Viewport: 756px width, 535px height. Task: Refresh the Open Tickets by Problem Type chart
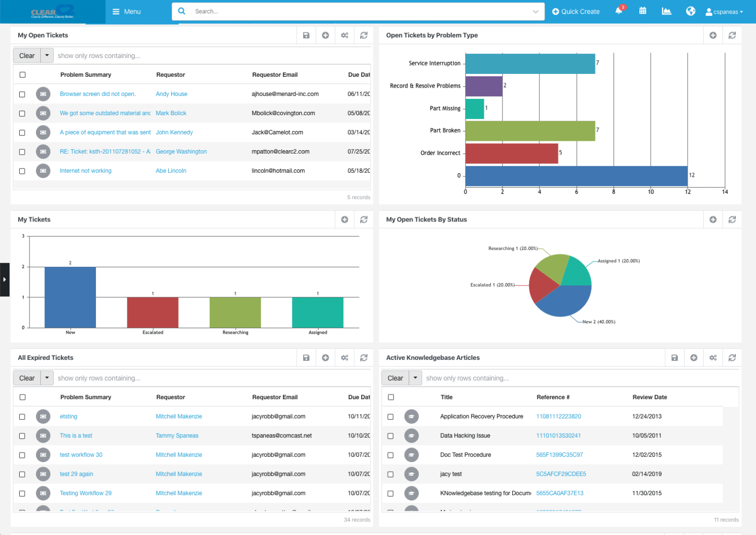tap(732, 35)
